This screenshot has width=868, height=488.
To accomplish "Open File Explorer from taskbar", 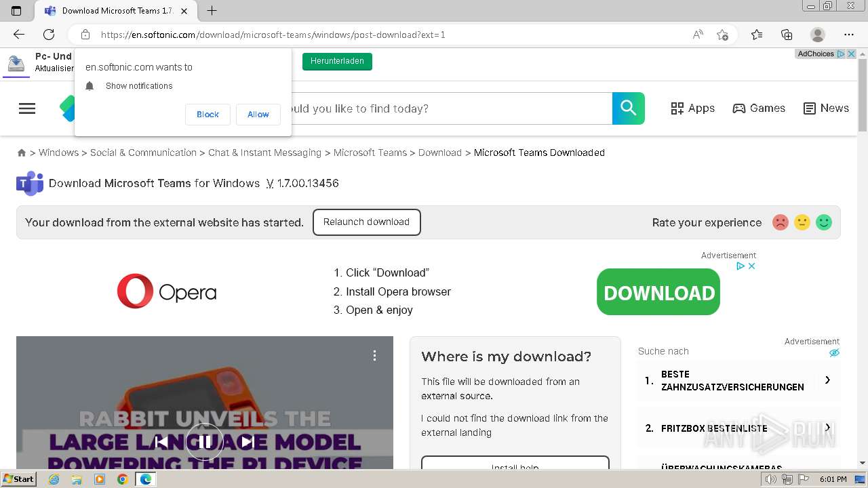I will 77,479.
